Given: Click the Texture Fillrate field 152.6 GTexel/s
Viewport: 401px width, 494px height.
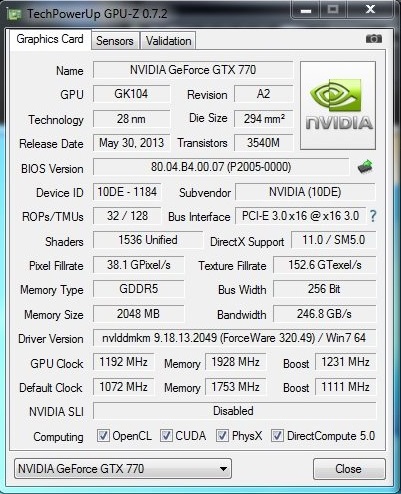Looking at the screenshot, I should pos(324,265).
